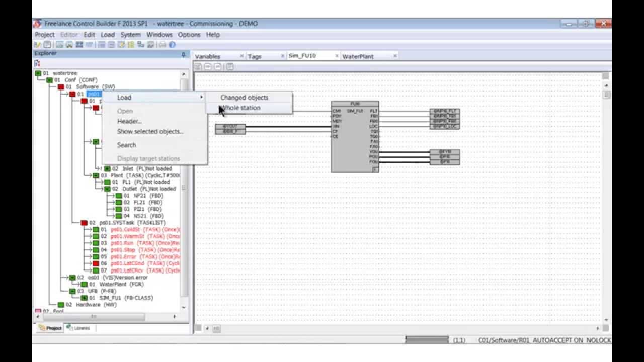Collapse the Outlet (FL) node
Image resolution: width=644 pixels, height=362 pixels.
[x=107, y=189]
